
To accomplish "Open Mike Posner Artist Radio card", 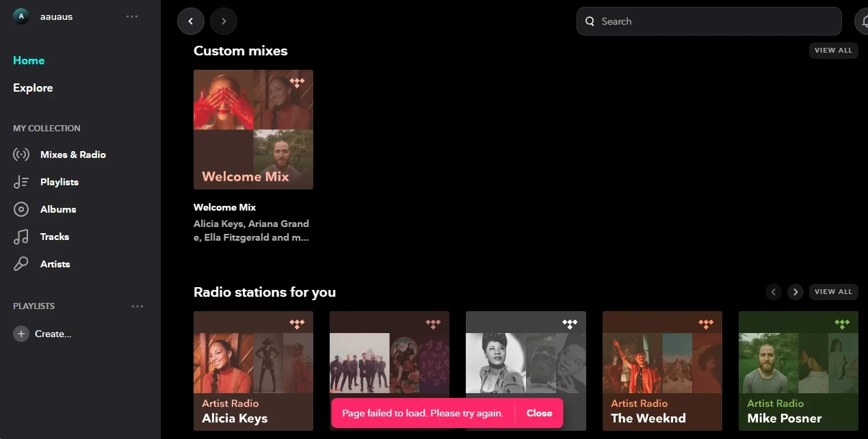I will pos(798,371).
